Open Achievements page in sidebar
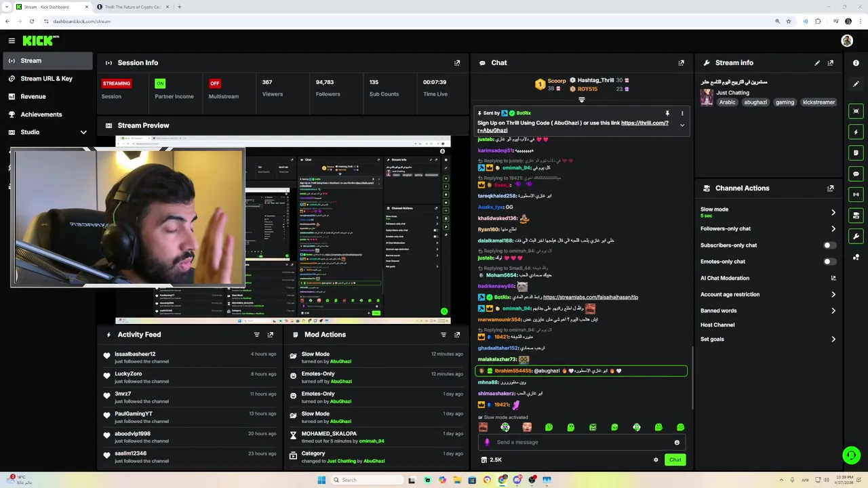This screenshot has width=868, height=488. click(47, 115)
